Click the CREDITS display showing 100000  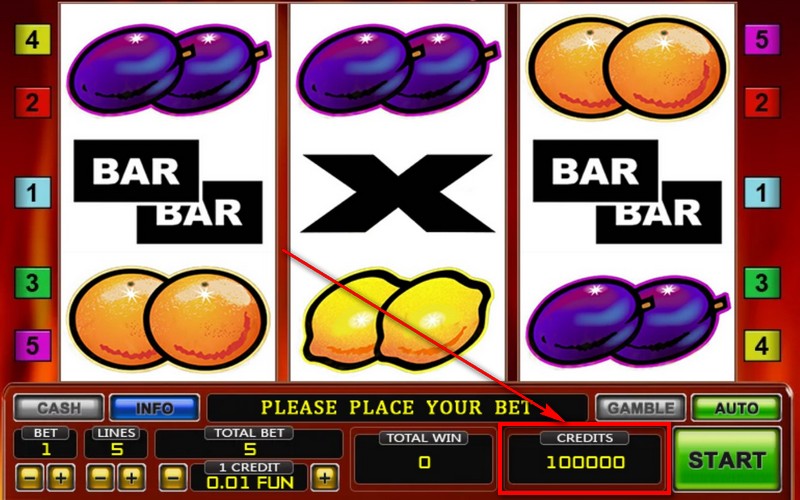pos(585,457)
